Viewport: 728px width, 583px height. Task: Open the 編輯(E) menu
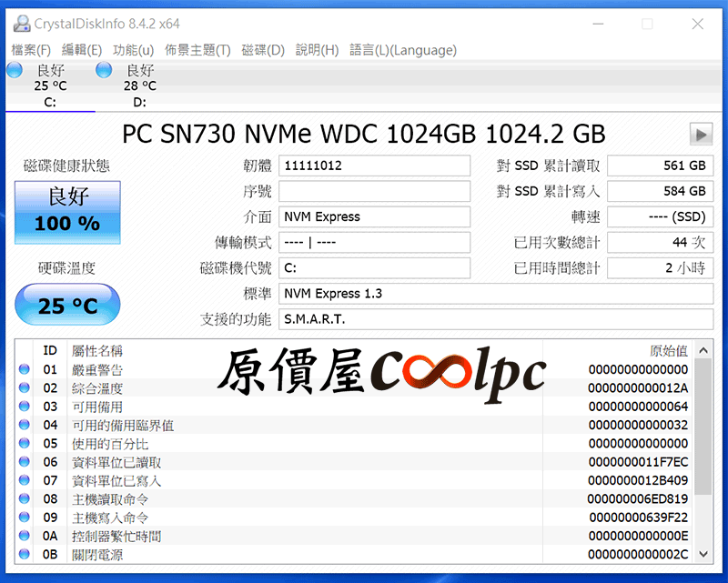[x=82, y=50]
